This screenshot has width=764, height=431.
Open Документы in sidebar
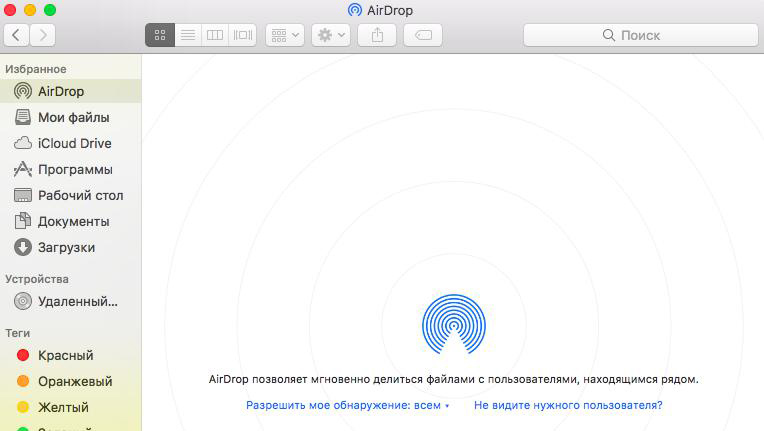[71, 222]
